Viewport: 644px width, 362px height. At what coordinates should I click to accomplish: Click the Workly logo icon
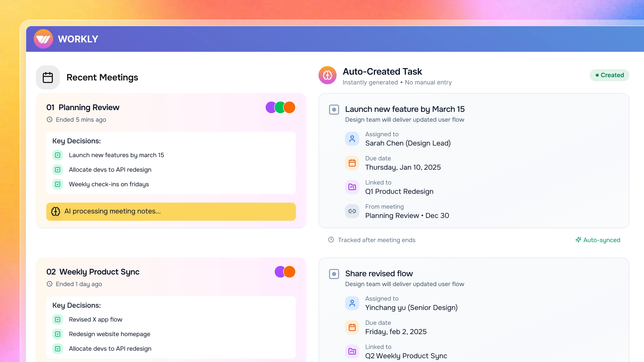[43, 39]
